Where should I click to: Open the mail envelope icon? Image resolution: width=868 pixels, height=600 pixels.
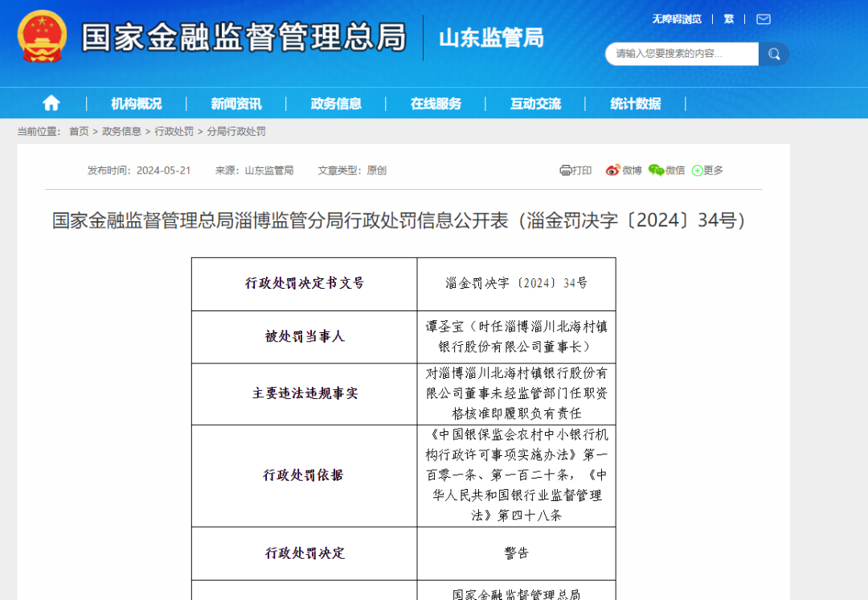[764, 19]
